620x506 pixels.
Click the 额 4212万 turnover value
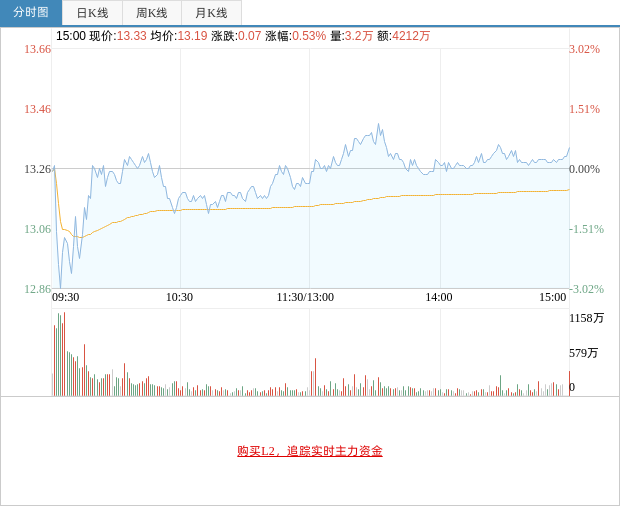(x=411, y=36)
